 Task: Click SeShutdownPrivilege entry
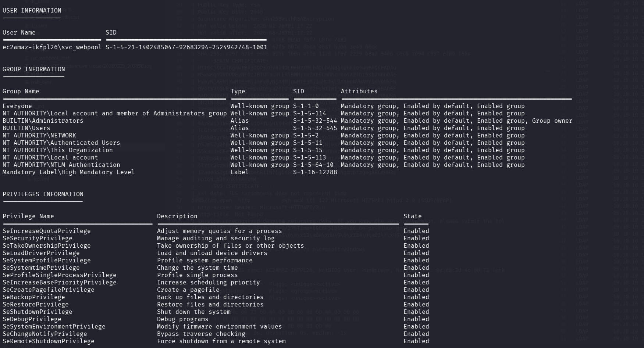(x=38, y=312)
